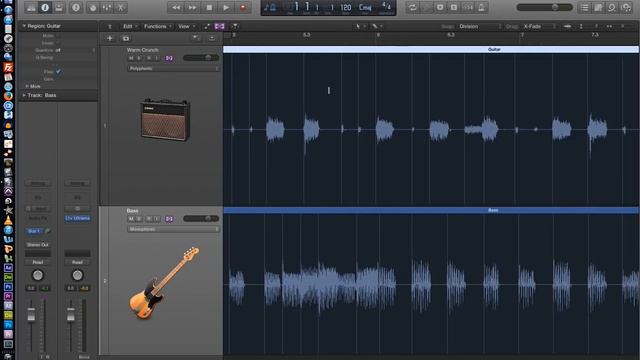Select the bass guitar track icon

click(164, 283)
